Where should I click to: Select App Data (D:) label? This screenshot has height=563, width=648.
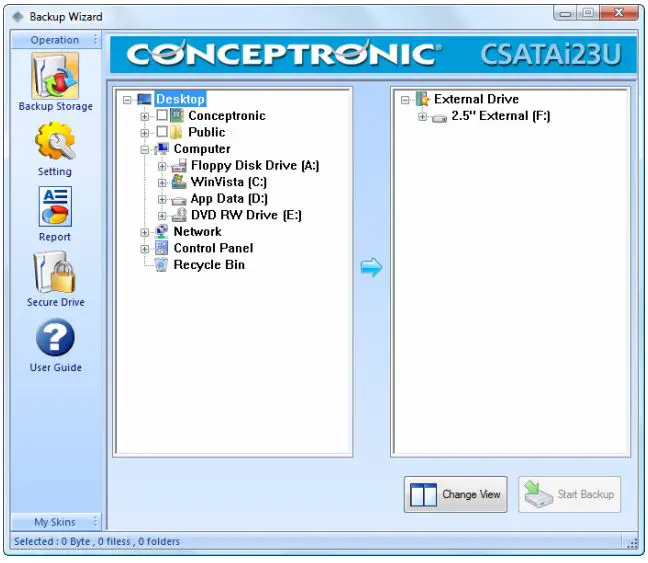229,198
